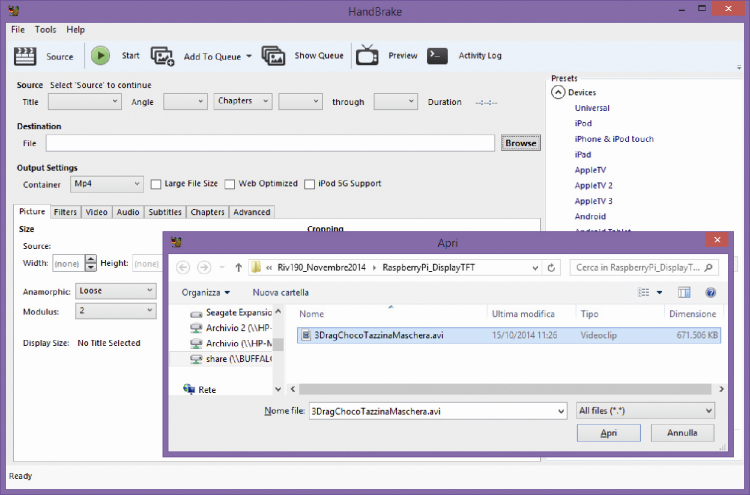This screenshot has height=495, width=750.
Task: Refresh the folder listing
Action: (551, 268)
